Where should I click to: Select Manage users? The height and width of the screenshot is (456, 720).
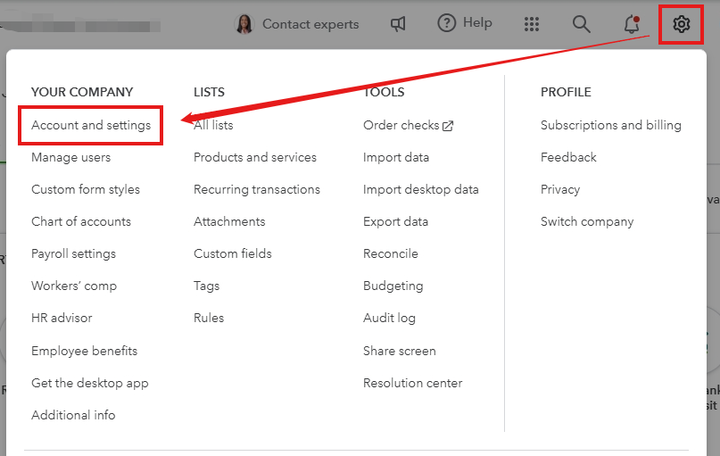pos(71,157)
